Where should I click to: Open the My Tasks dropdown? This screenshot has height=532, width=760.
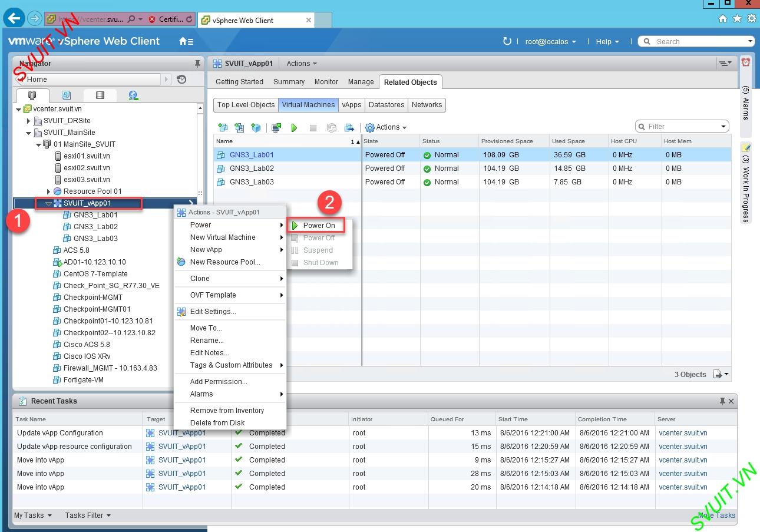click(x=33, y=515)
